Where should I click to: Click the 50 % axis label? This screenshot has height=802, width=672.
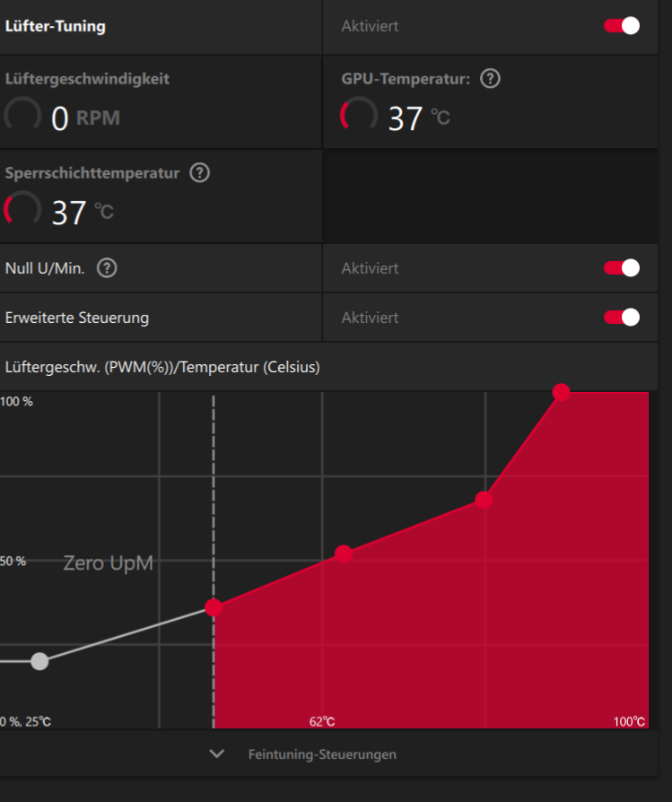pos(13,561)
